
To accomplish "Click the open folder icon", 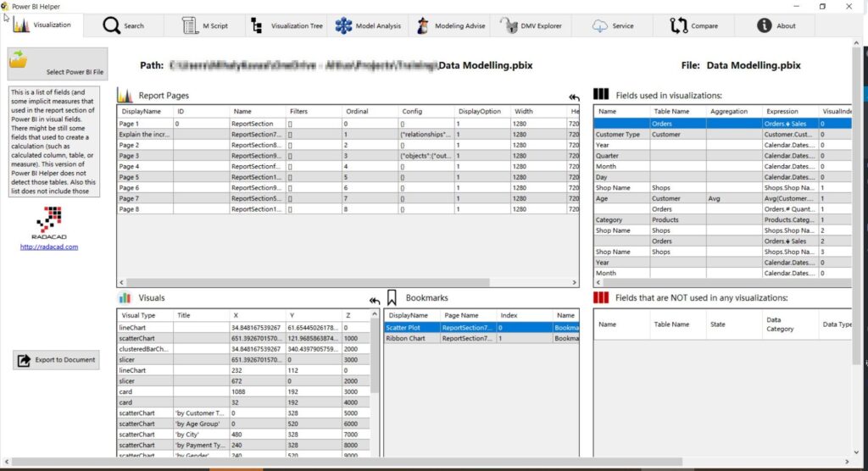I will click(19, 59).
